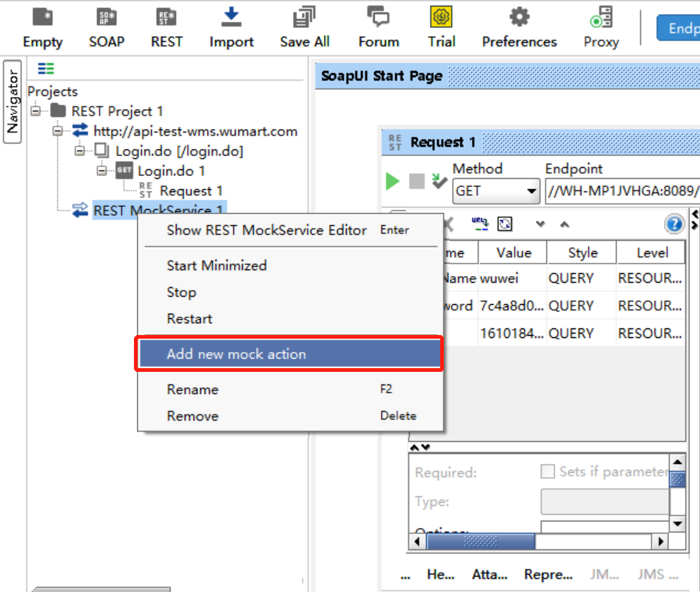Click the Login.do resource icon
This screenshot has height=592, width=700.
(x=102, y=150)
